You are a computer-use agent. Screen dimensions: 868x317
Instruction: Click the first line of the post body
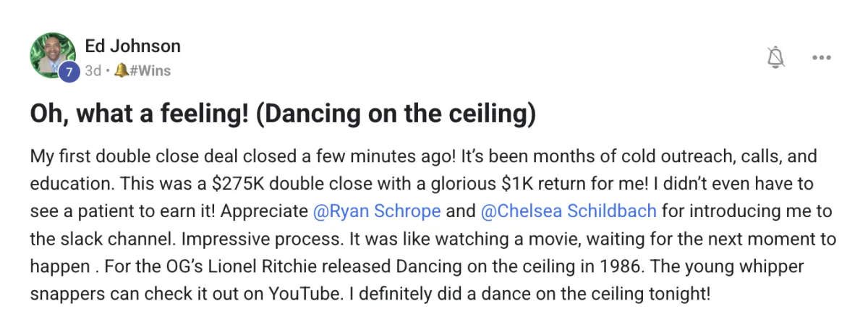click(x=428, y=156)
